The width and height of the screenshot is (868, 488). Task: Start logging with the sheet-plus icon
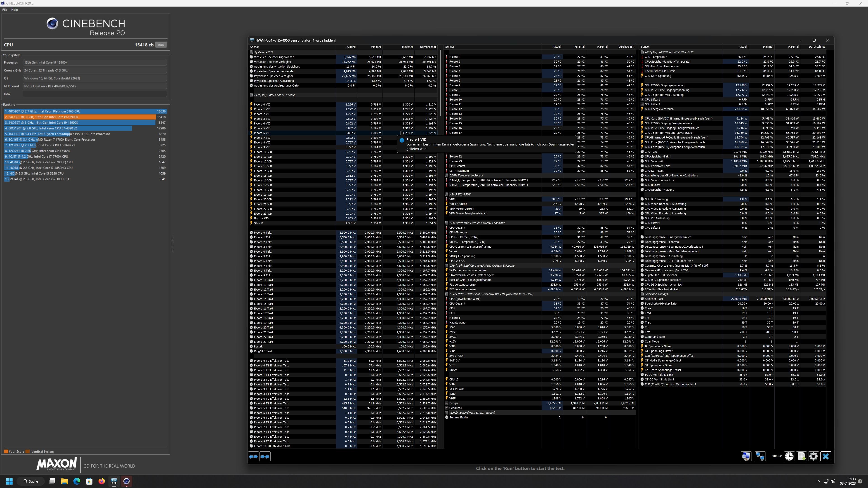[801, 456]
